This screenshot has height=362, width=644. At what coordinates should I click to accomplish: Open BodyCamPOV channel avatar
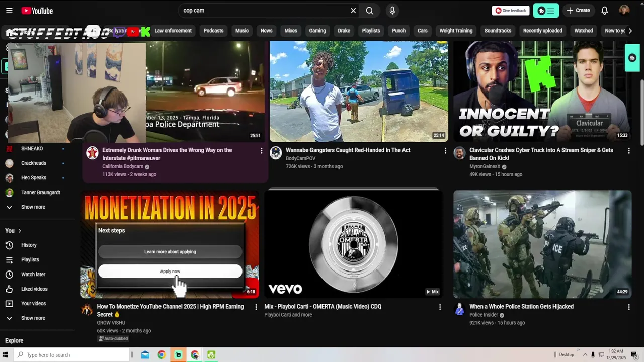(x=276, y=153)
